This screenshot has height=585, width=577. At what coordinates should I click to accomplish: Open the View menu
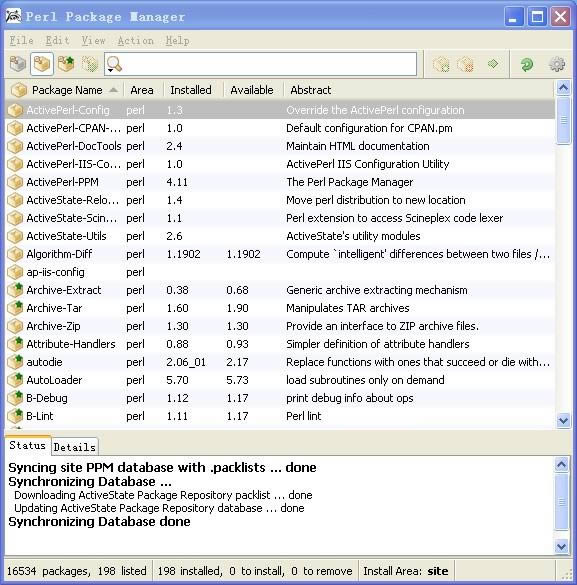(94, 40)
